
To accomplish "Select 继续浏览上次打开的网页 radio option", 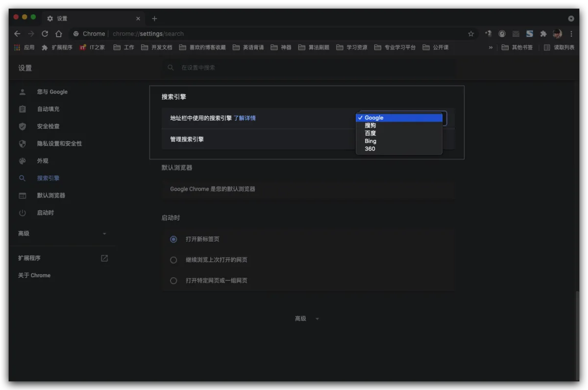I will click(173, 260).
